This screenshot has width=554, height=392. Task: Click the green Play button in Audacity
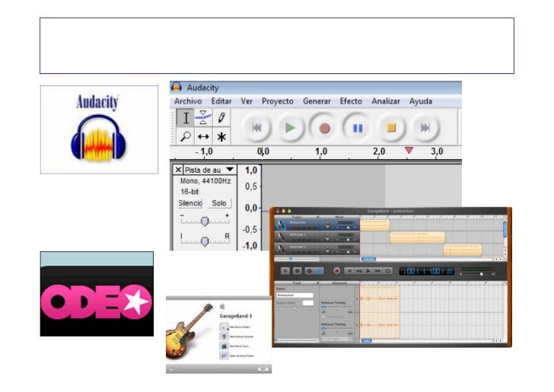pos(290,128)
